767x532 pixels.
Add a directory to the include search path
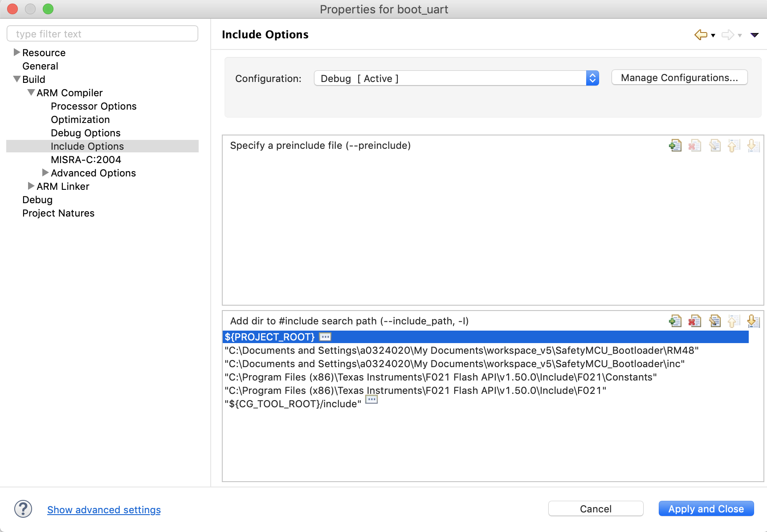675,321
